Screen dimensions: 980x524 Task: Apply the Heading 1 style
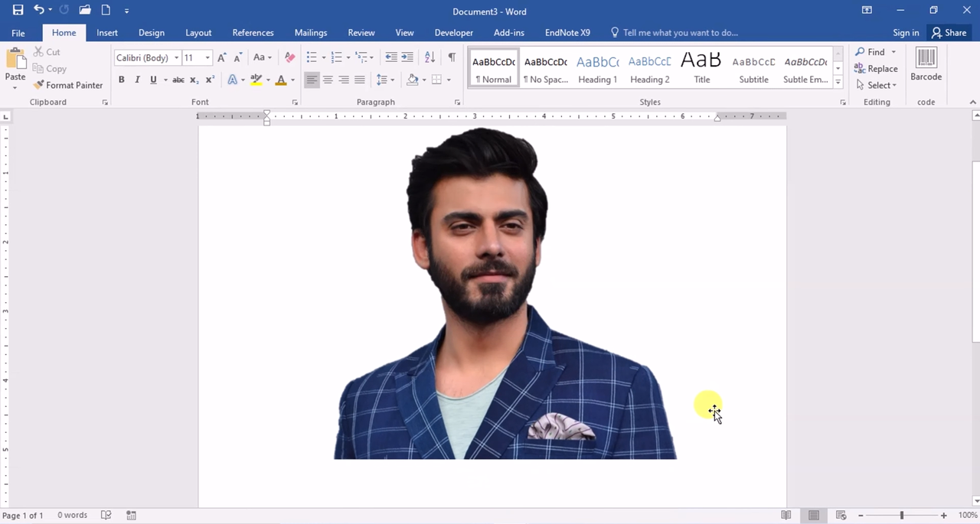pos(597,68)
